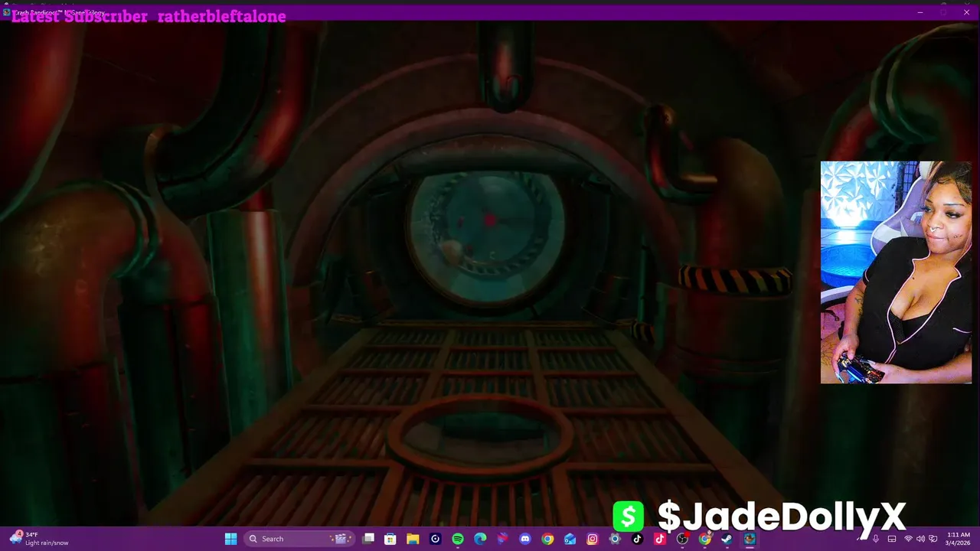Open the touchpad tray icon

tap(892, 539)
